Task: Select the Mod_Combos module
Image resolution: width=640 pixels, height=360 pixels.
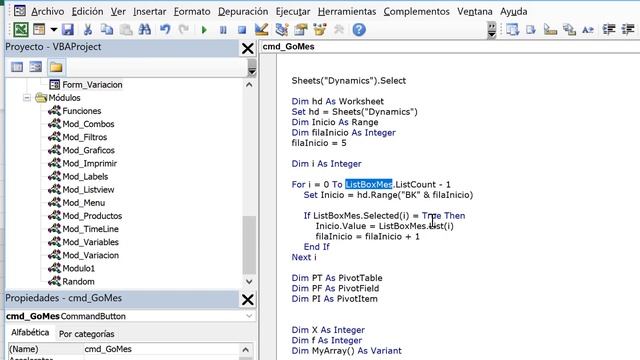Action: [88, 124]
